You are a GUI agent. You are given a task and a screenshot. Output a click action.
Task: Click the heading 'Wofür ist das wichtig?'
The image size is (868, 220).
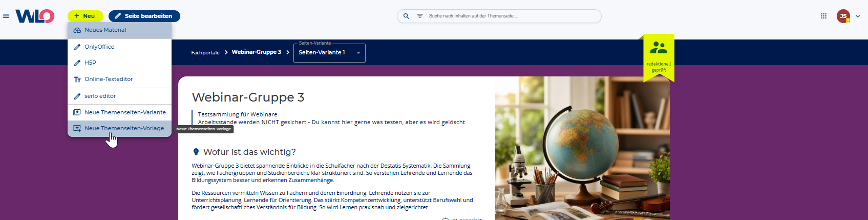coord(249,152)
